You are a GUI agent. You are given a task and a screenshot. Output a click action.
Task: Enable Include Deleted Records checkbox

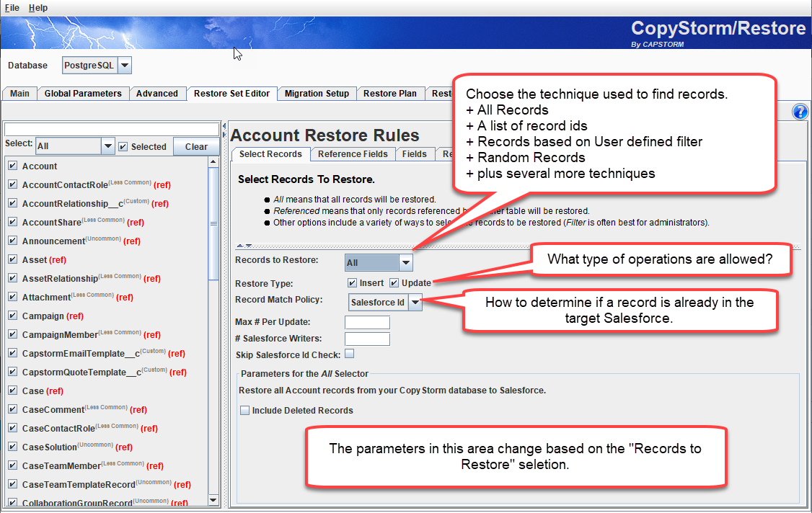[245, 410]
